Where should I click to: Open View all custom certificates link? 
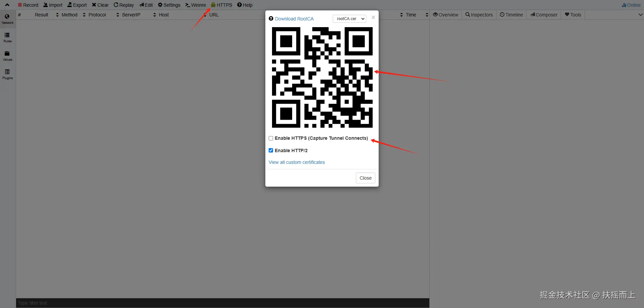(297, 162)
